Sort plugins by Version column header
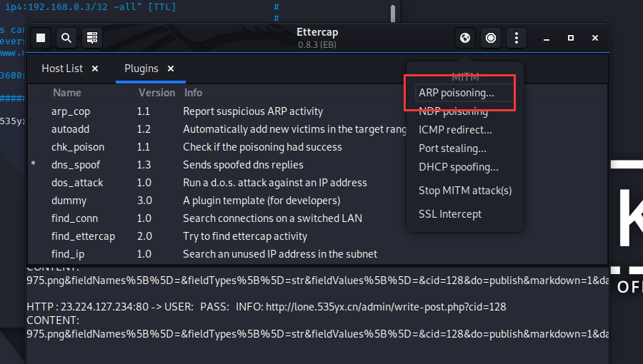This screenshot has width=643, height=364. coord(156,93)
